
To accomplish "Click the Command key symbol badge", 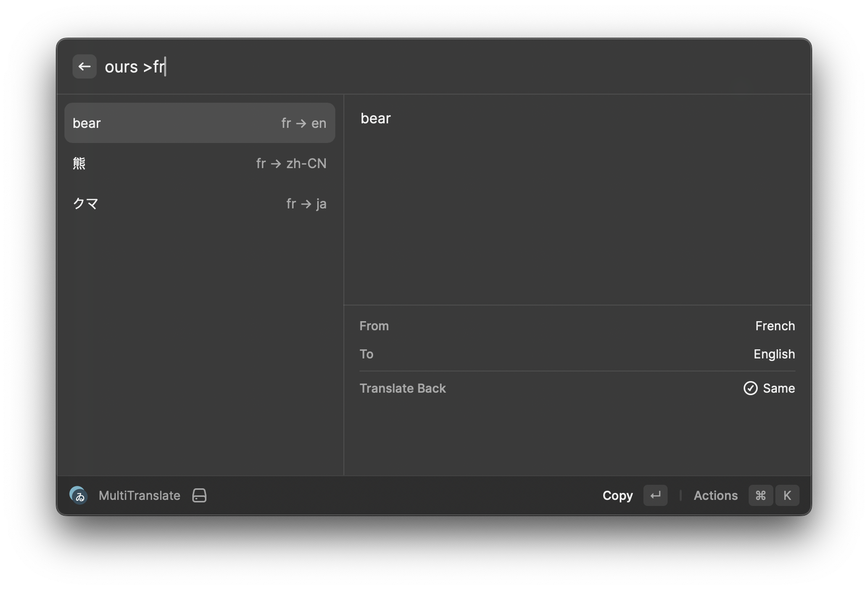I will pyautogui.click(x=761, y=495).
